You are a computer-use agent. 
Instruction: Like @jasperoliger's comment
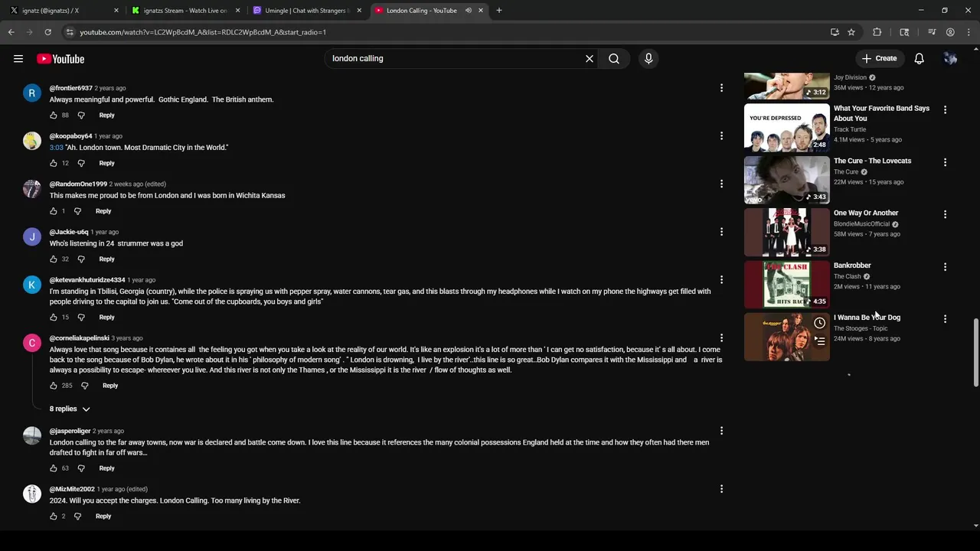(54, 468)
